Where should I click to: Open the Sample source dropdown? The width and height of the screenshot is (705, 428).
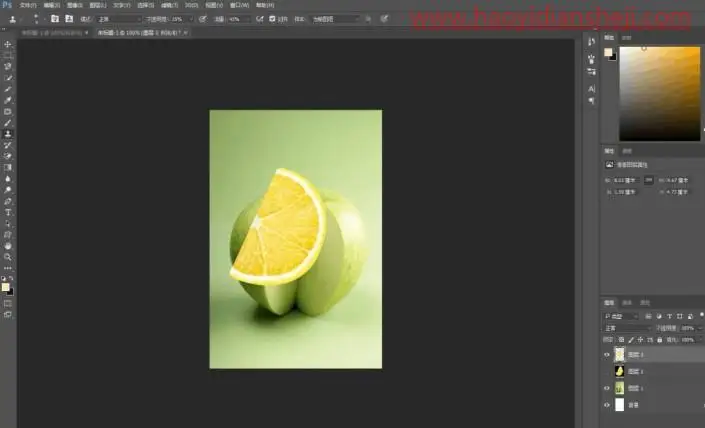pyautogui.click(x=336, y=19)
